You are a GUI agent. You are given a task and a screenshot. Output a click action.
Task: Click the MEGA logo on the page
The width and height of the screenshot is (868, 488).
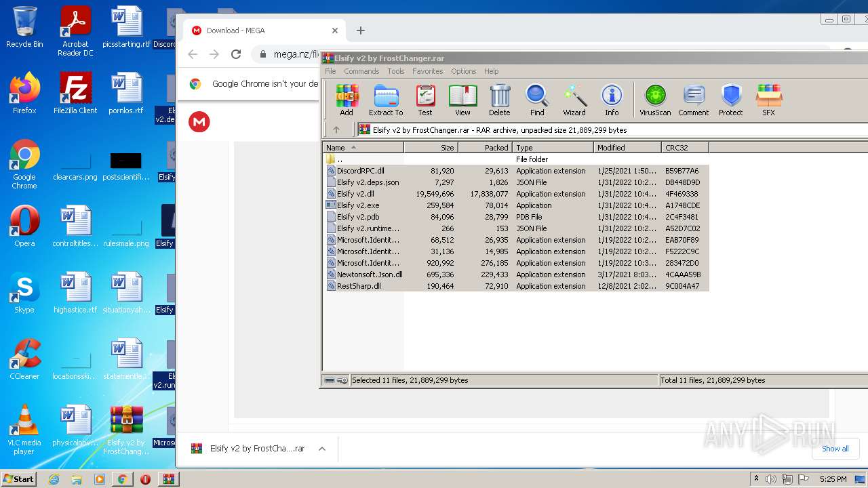pos(199,122)
